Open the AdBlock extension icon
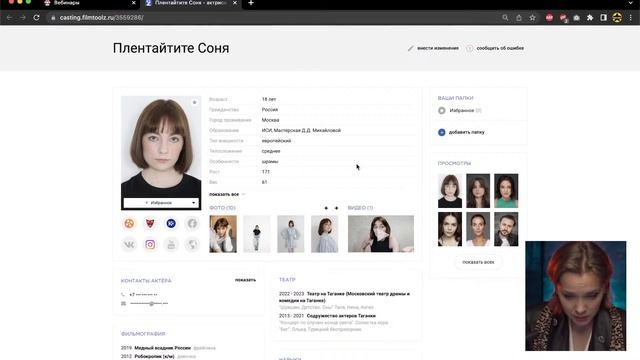Screen dimensions: 640x360 549,18
